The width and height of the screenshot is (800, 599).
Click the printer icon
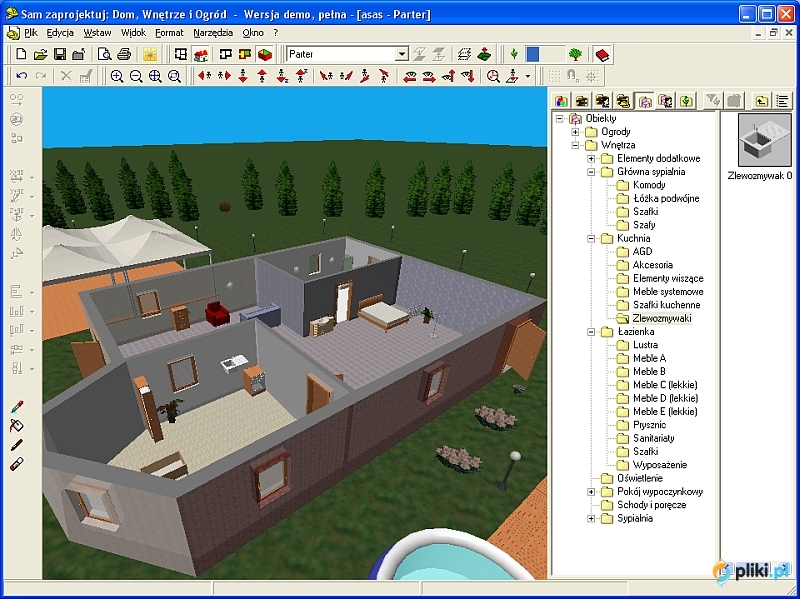(124, 54)
